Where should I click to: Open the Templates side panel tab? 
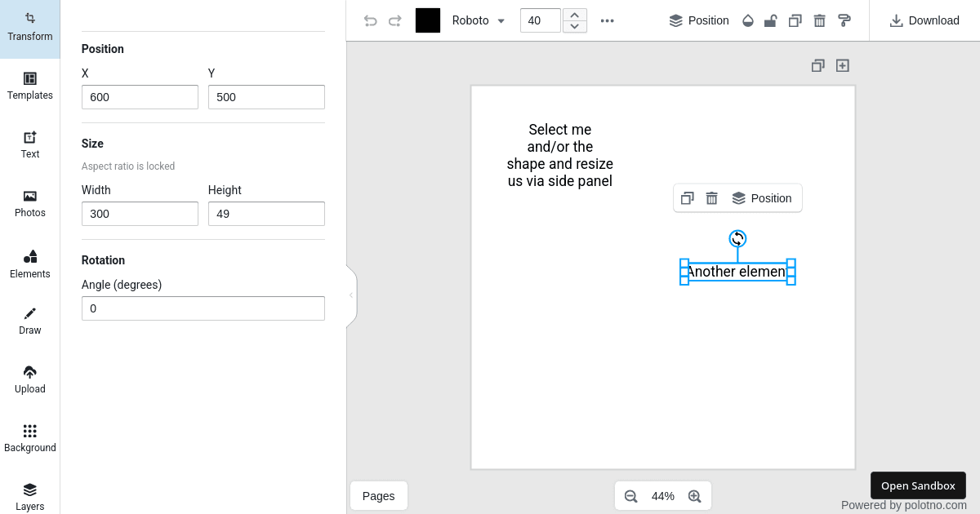coord(29,86)
